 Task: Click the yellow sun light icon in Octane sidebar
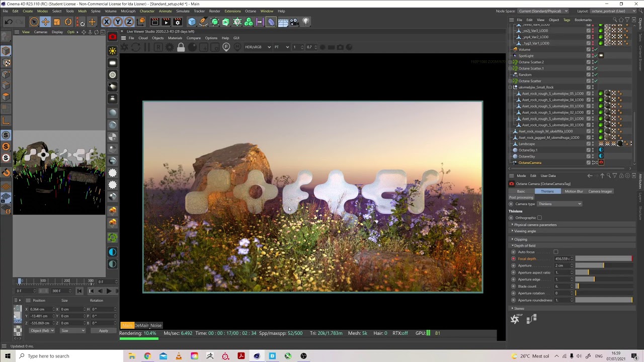pyautogui.click(x=113, y=51)
